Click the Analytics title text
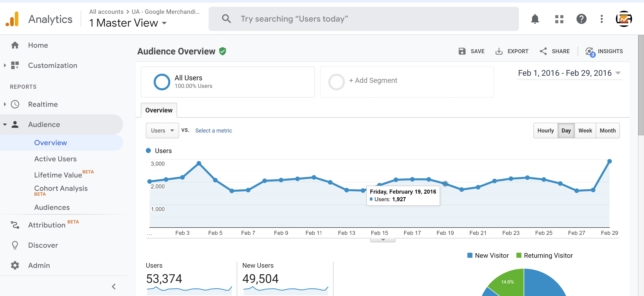The image size is (644, 296). [50, 19]
